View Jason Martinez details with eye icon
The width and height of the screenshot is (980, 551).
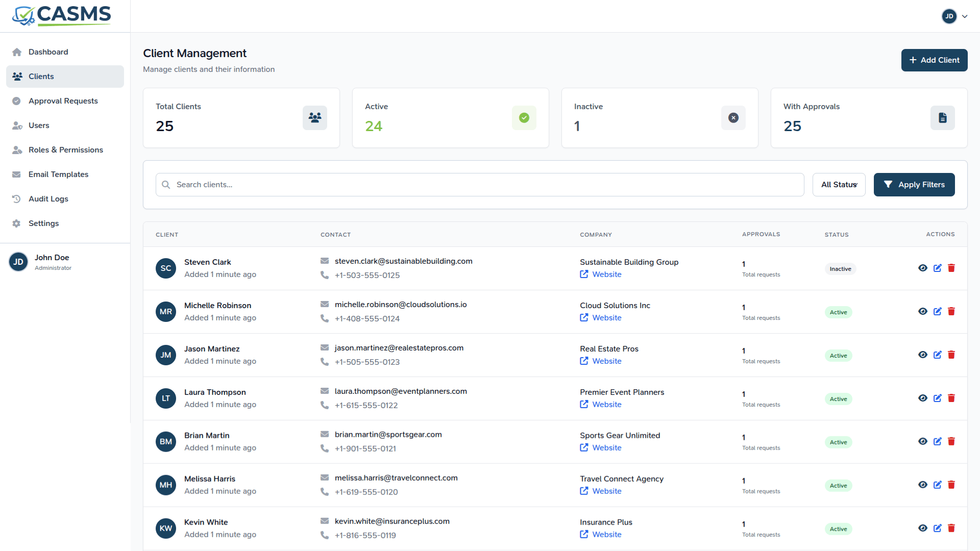pyautogui.click(x=922, y=355)
